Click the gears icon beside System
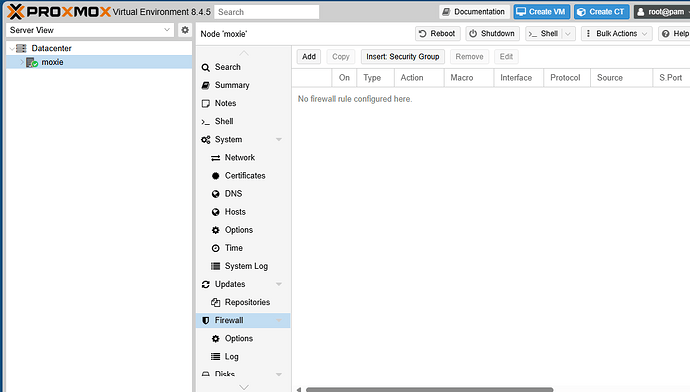Viewport: 690px width, 392px height. tap(206, 140)
